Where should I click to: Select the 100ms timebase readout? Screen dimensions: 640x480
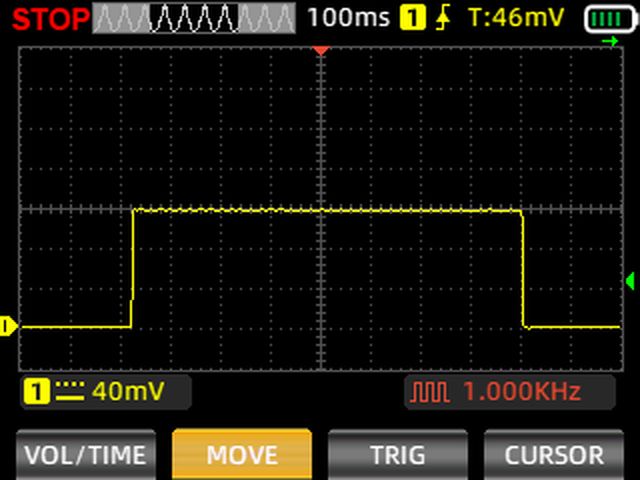350,17
